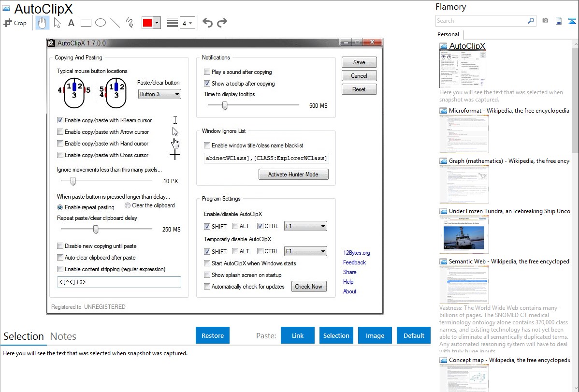The width and height of the screenshot is (579, 392).
Task: Select the Crop tool
Action: coord(15,23)
